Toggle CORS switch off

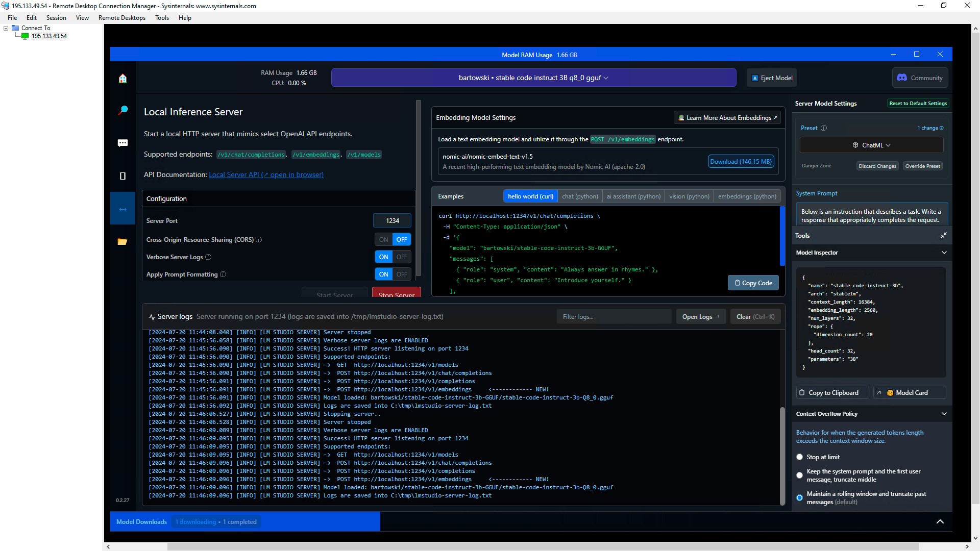[x=402, y=239]
